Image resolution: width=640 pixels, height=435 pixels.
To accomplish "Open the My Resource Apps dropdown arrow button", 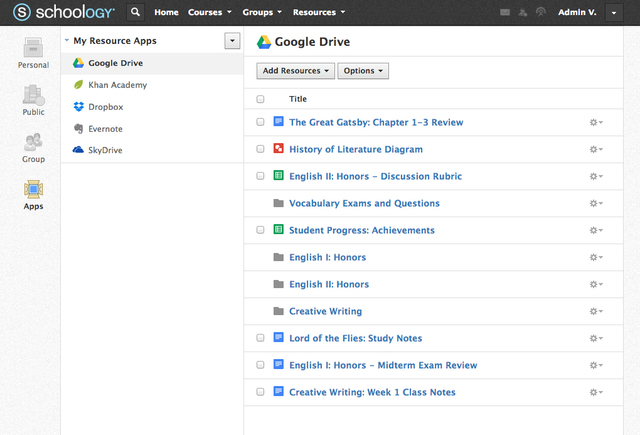I will 232,41.
